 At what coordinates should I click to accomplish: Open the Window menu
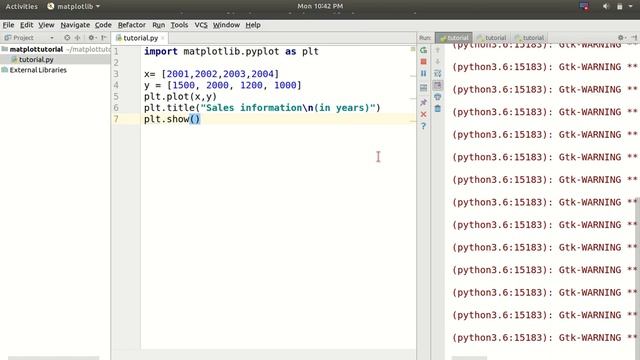coord(226,25)
